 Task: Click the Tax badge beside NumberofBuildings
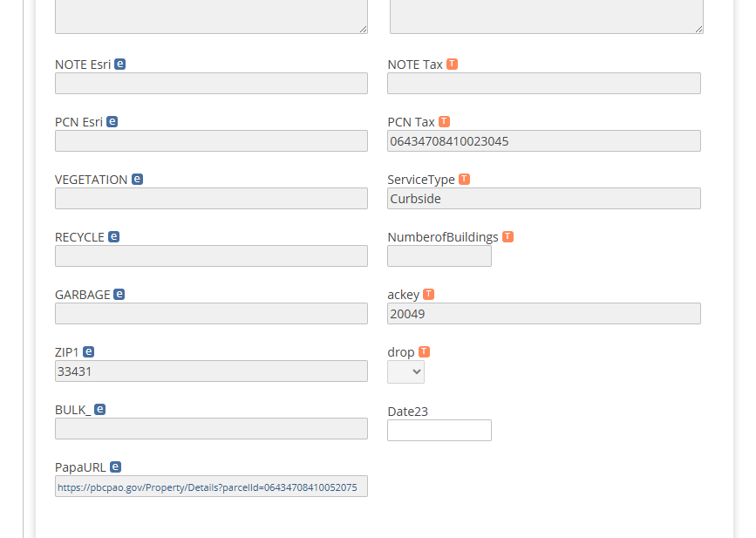click(507, 237)
